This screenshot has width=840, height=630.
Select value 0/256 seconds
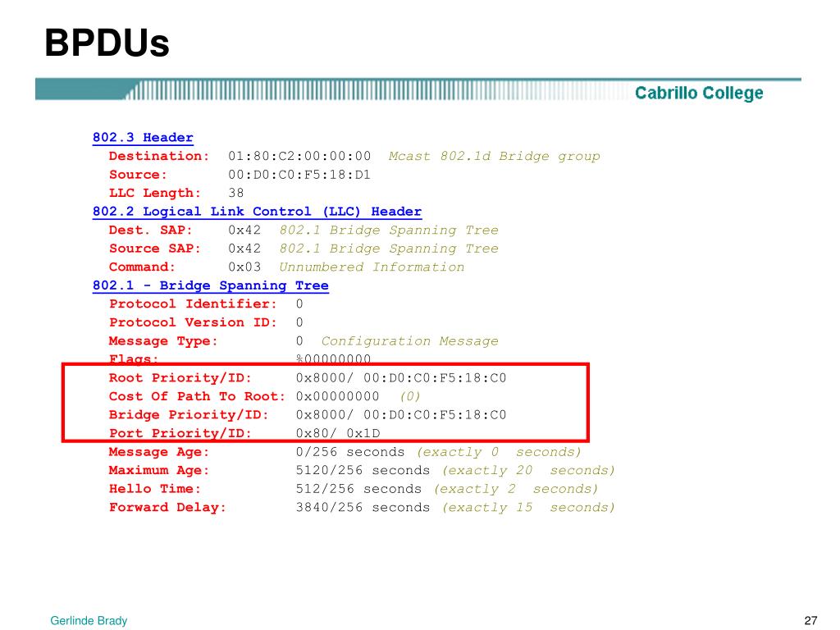(x=350, y=452)
